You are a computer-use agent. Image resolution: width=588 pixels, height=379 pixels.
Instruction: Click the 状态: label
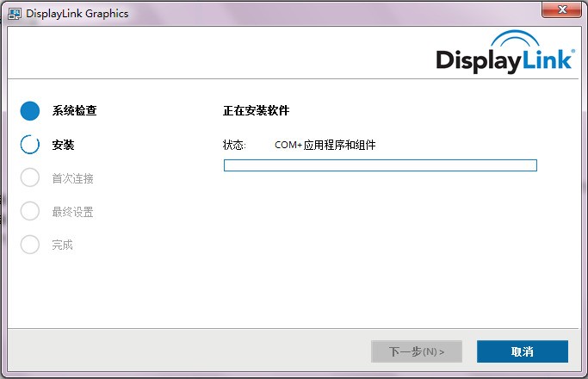click(x=234, y=145)
